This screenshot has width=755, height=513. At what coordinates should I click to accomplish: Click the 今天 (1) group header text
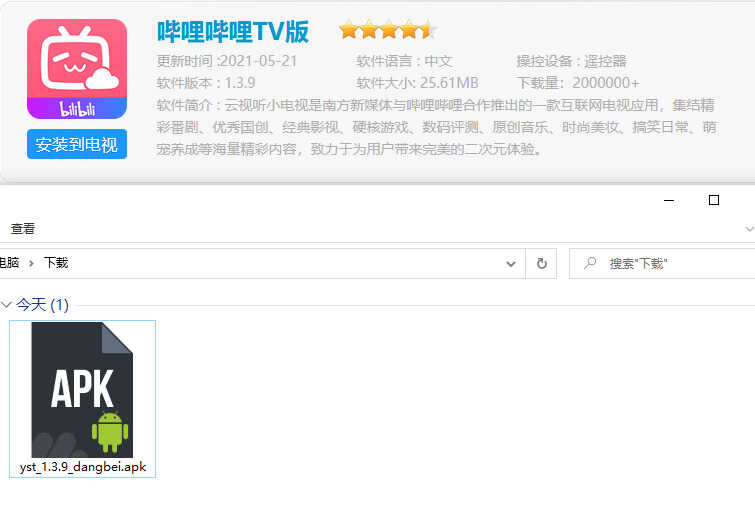(x=42, y=304)
